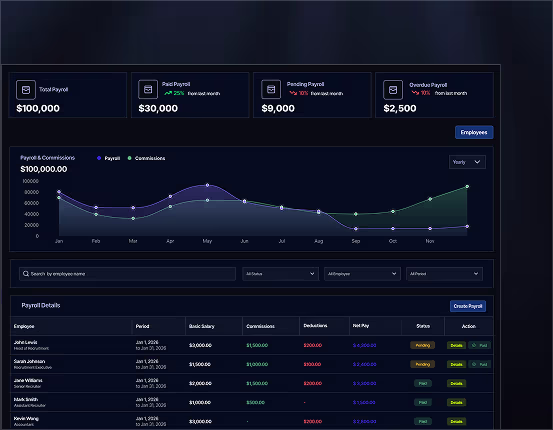Click the Payroll Details table heading
553x430 pixels.
(x=41, y=305)
